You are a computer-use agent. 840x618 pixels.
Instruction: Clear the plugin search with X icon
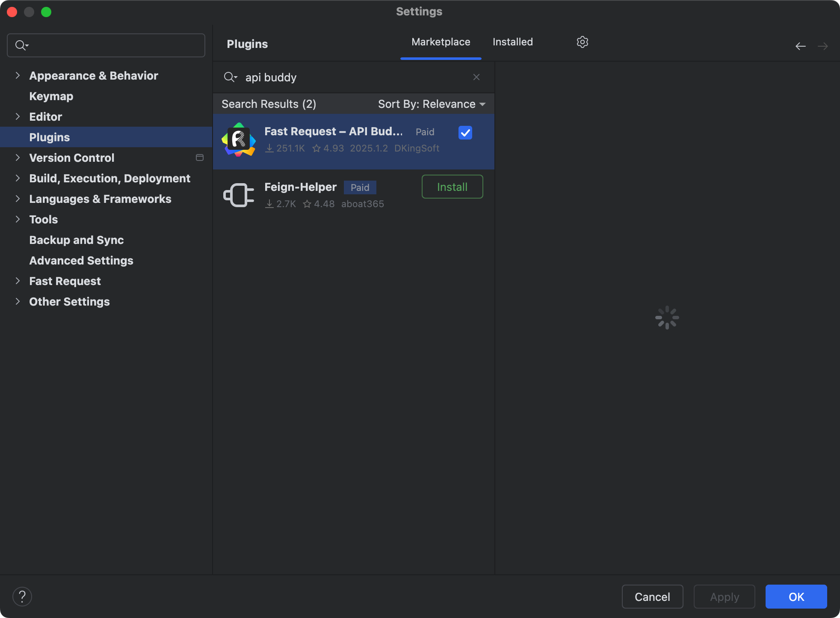pyautogui.click(x=476, y=77)
